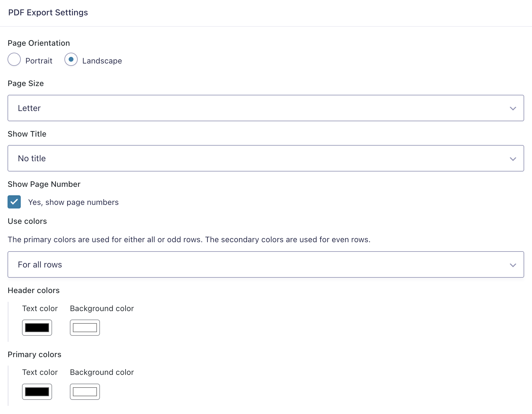This screenshot has height=414, width=532.
Task: Select the Portrait orientation radio button
Action: [x=14, y=60]
